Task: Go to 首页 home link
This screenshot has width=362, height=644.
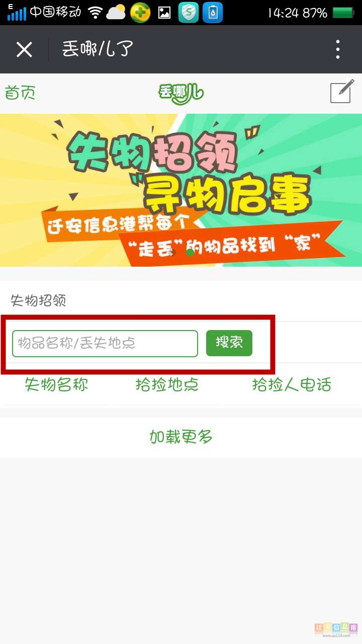Action: coord(20,93)
